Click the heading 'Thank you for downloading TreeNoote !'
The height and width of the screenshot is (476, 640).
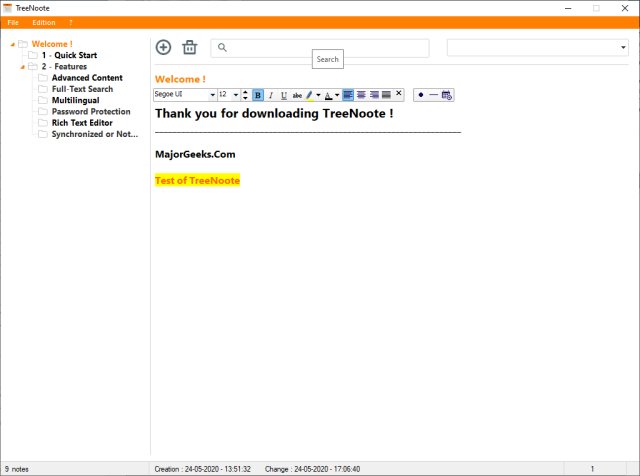(x=274, y=113)
